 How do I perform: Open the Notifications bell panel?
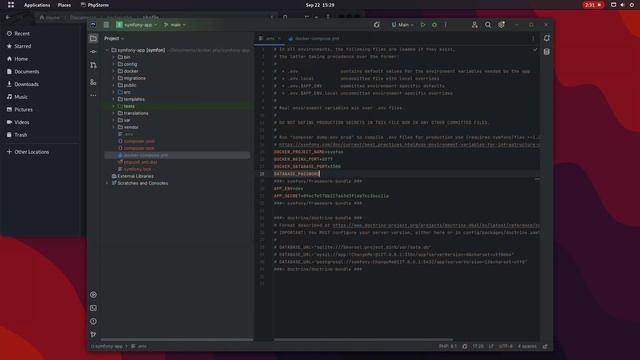tap(547, 38)
